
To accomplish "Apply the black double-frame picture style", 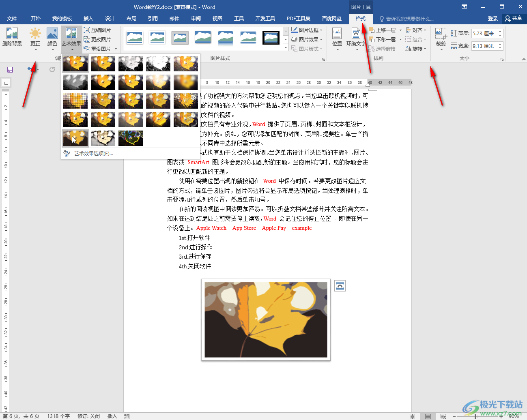I will pyautogui.click(x=271, y=38).
